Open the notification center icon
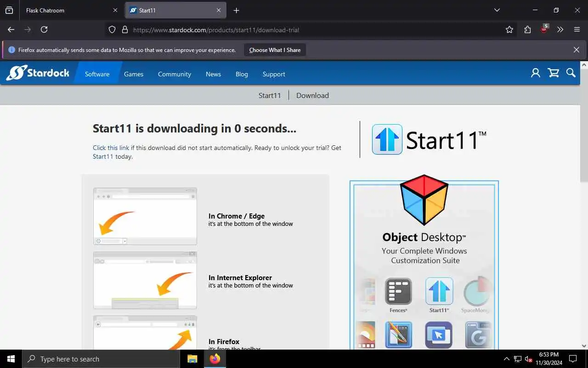Viewport: 588px width, 368px height. coord(573,359)
